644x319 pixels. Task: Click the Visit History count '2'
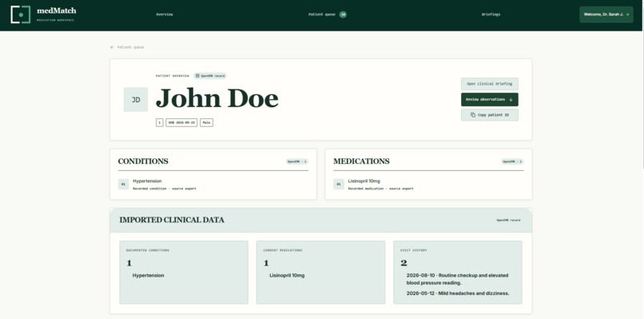[x=403, y=263]
